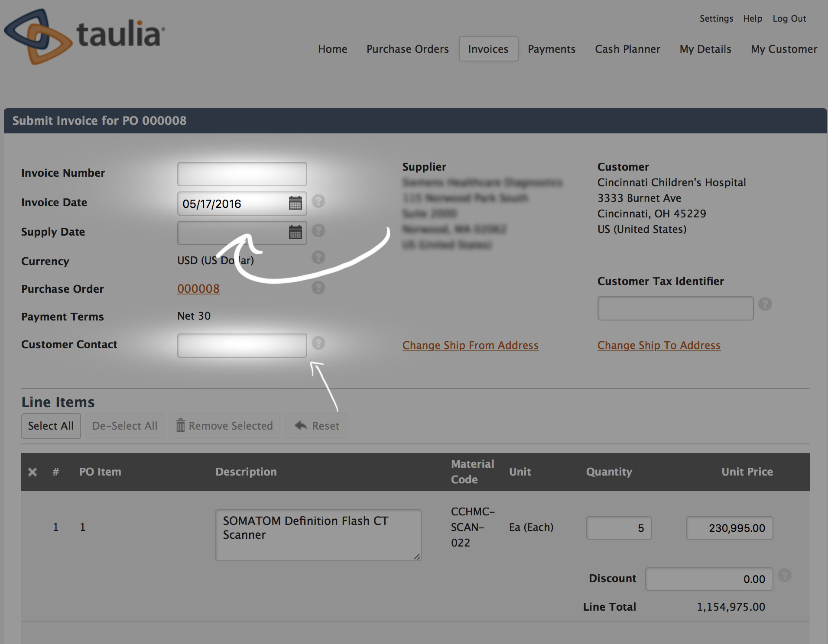This screenshot has height=644, width=828.
Task: Click the # column header
Action: point(55,472)
